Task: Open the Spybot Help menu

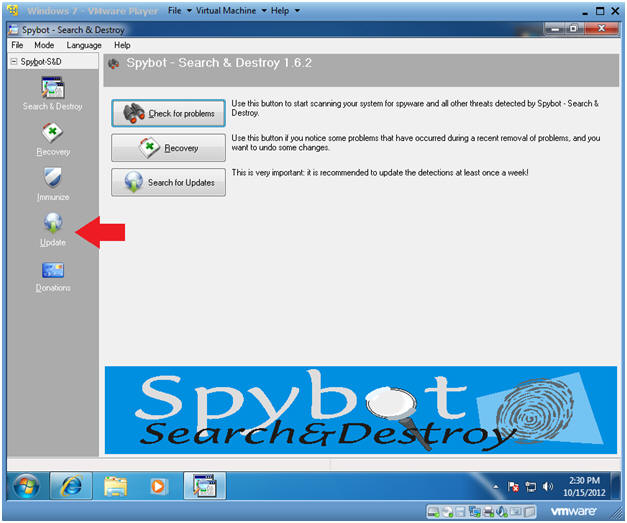Action: click(122, 45)
